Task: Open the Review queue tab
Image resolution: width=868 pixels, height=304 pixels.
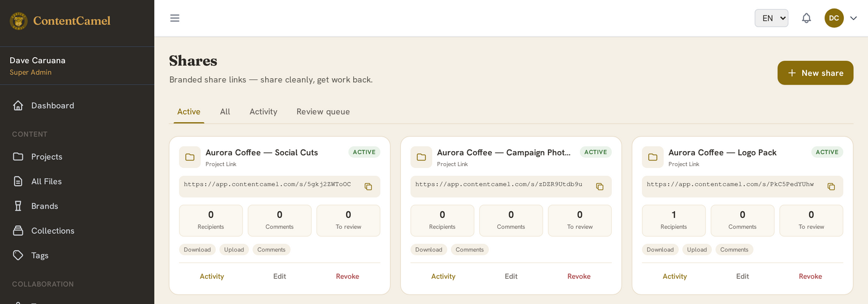Action: 323,111
